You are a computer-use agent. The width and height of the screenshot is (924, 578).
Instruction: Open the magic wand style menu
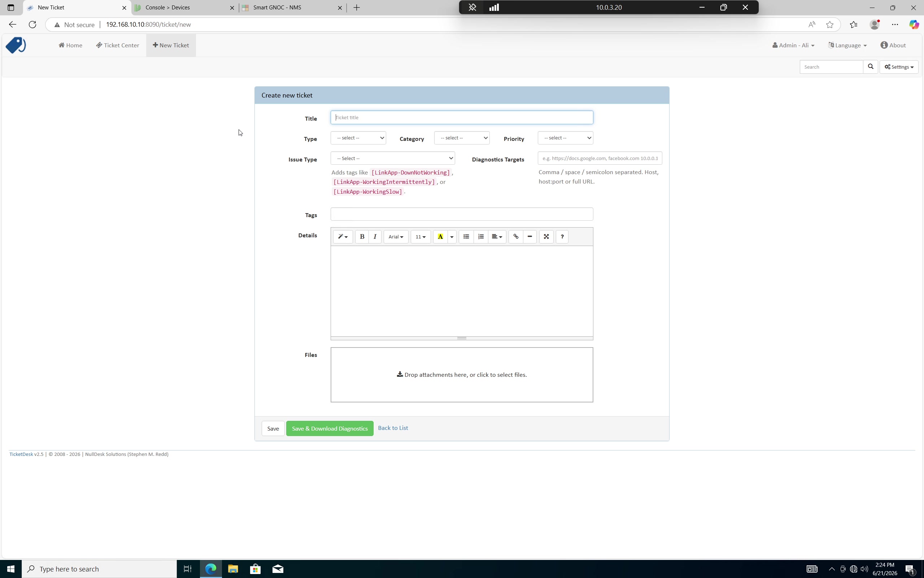(343, 237)
